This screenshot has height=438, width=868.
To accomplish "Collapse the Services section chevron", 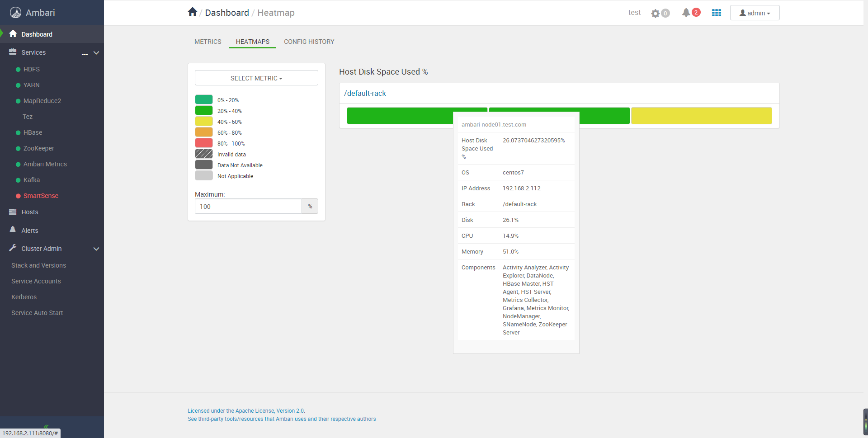I will [96, 53].
